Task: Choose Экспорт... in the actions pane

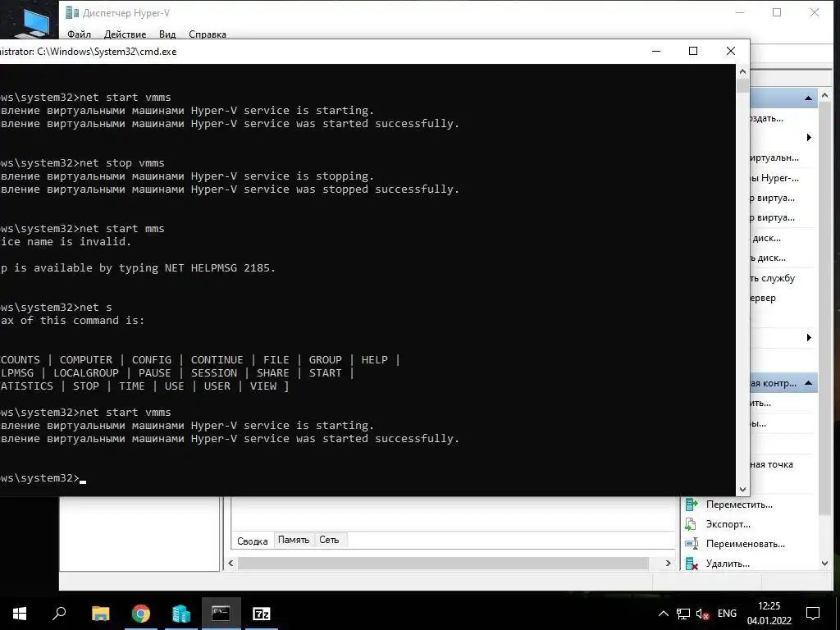Action: tap(728, 524)
